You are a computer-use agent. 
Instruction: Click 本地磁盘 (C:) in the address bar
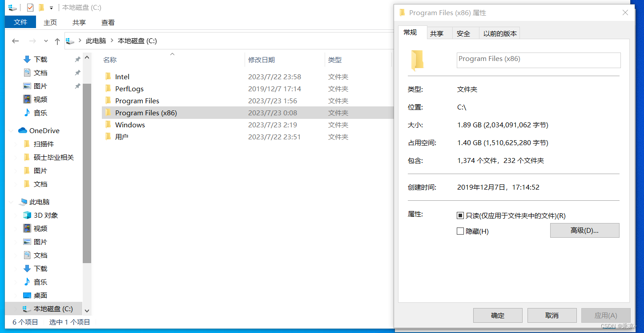(137, 41)
